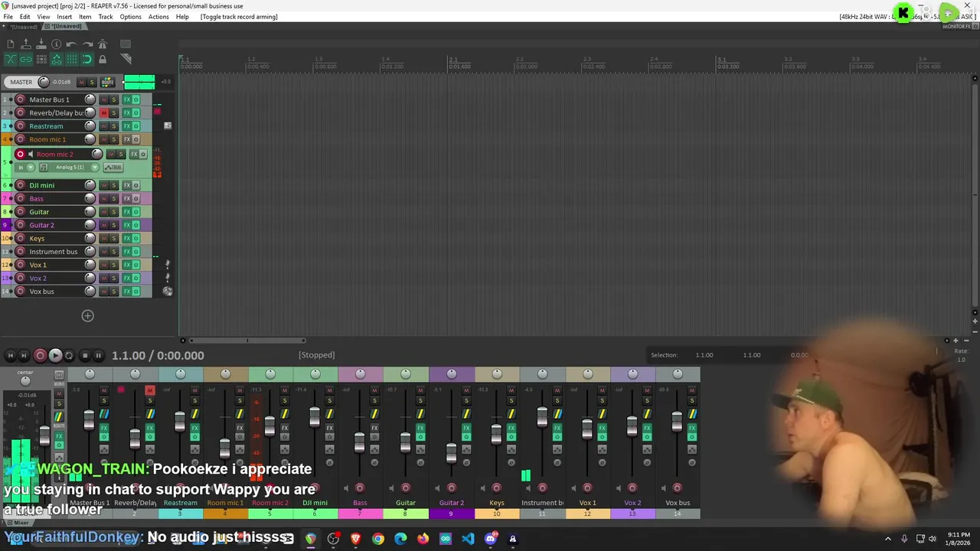Click the undo arrow in toolbar

(72, 44)
